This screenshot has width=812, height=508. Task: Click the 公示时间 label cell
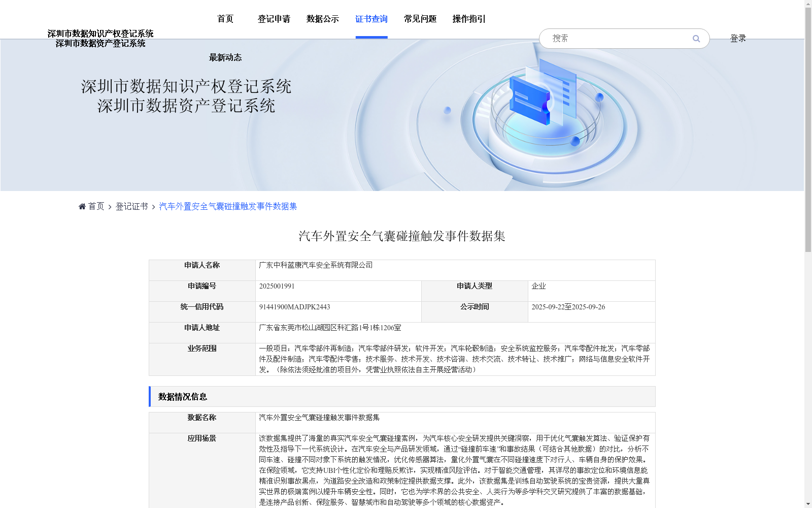pyautogui.click(x=475, y=312)
